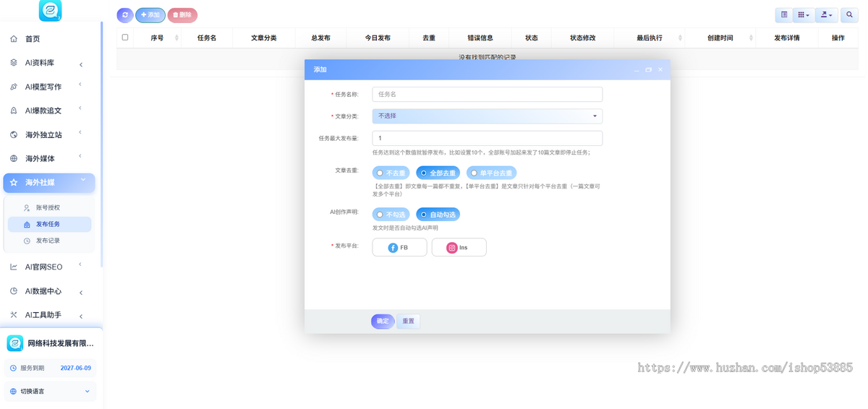
Task: Collapse the 海外社媒 chevron
Action: 83,180
